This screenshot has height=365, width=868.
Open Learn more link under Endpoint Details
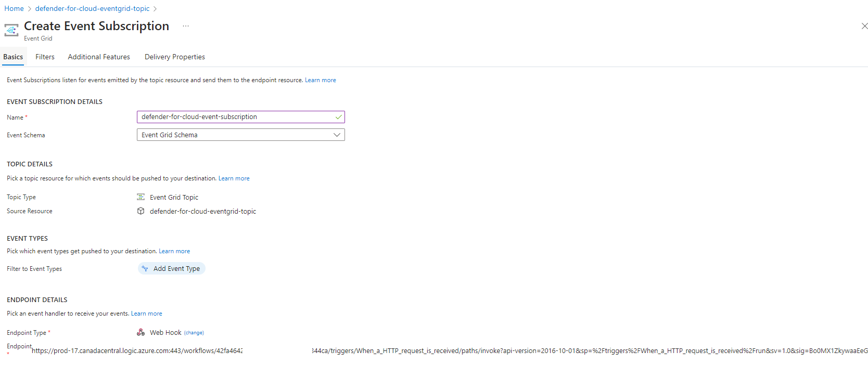pyautogui.click(x=147, y=314)
